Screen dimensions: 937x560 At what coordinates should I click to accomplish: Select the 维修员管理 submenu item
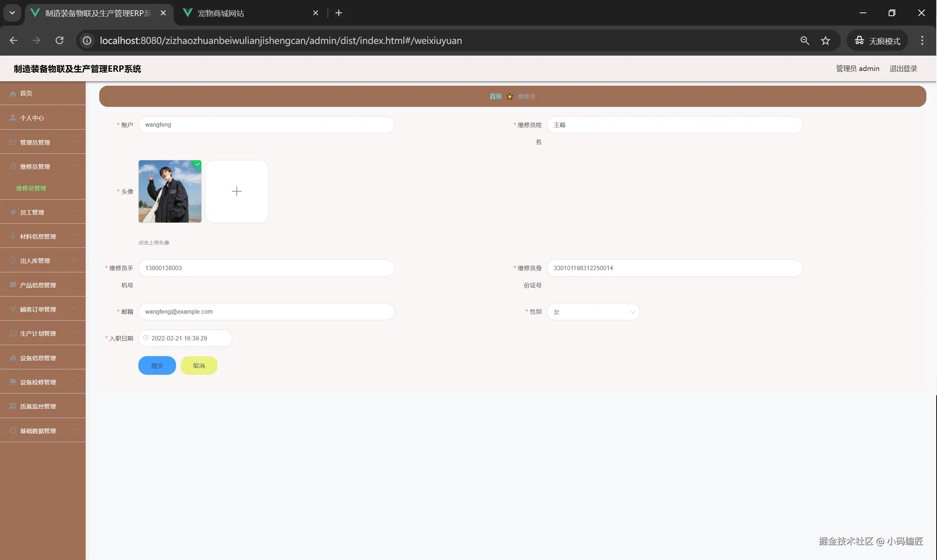pyautogui.click(x=31, y=188)
